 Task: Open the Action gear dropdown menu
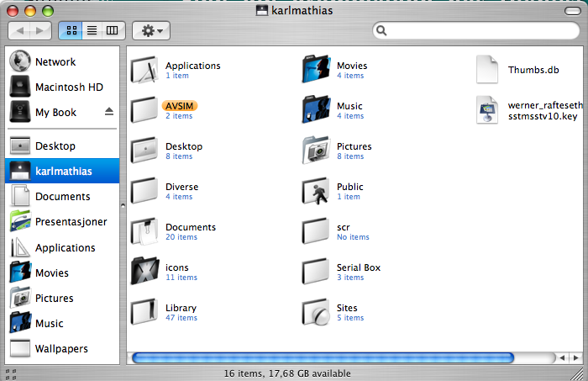(151, 30)
